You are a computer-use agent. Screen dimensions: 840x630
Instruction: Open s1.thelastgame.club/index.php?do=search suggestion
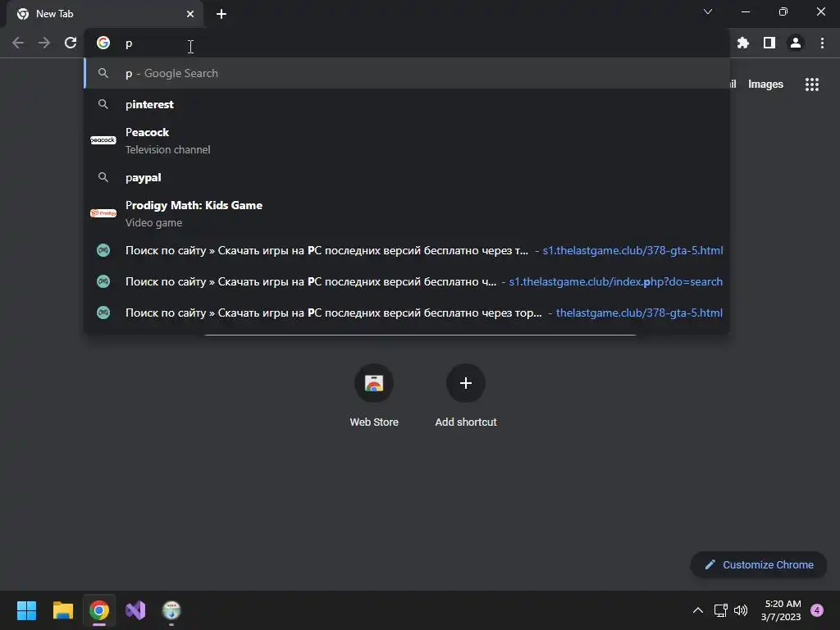click(407, 281)
